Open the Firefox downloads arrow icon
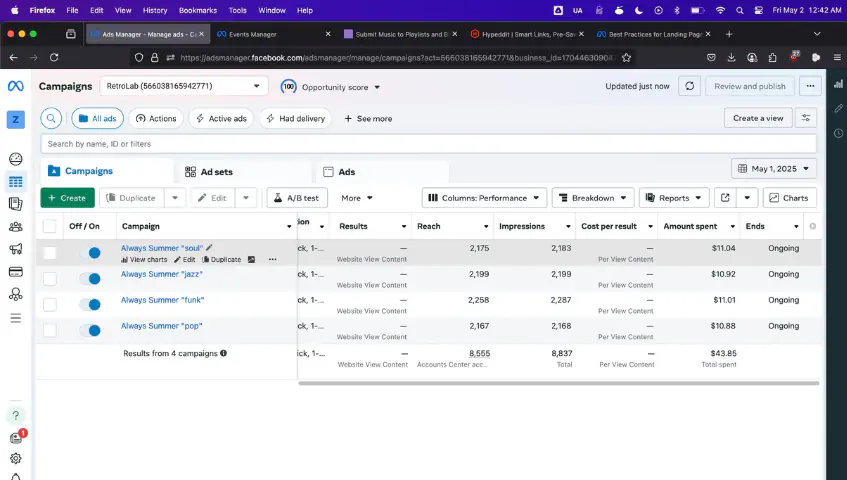This screenshot has height=480, width=847. tap(731, 57)
